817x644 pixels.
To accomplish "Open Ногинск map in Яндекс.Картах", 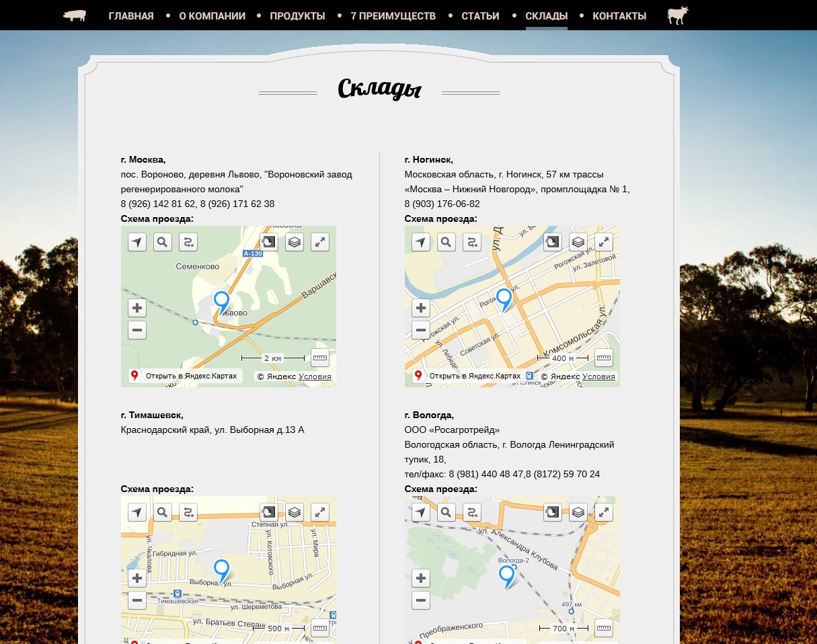I will click(467, 376).
